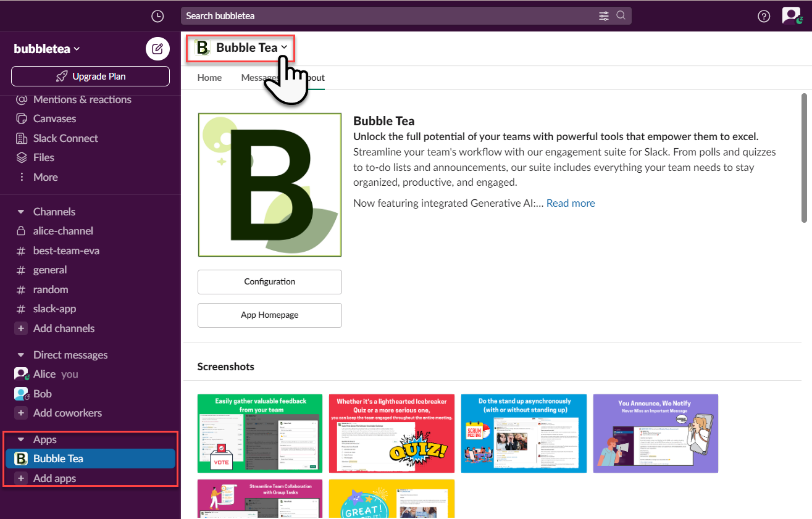Image resolution: width=812 pixels, height=519 pixels.
Task: Open Files in the sidebar
Action: tap(43, 157)
